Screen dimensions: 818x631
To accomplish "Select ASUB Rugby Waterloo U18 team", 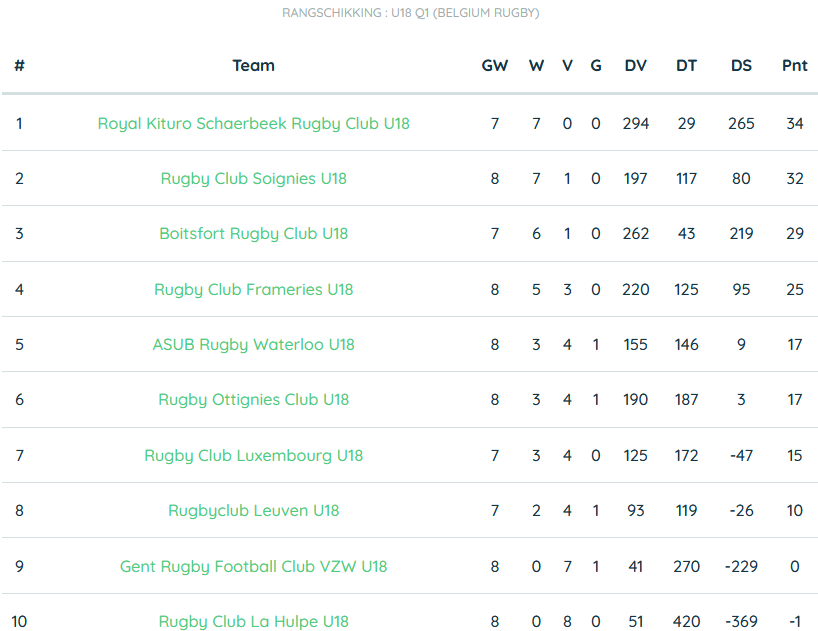I will 254,344.
